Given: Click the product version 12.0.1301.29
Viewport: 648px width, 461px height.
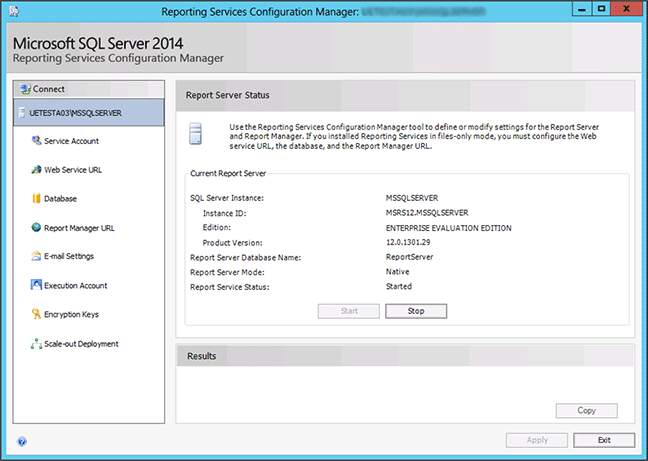Looking at the screenshot, I should tap(408, 242).
